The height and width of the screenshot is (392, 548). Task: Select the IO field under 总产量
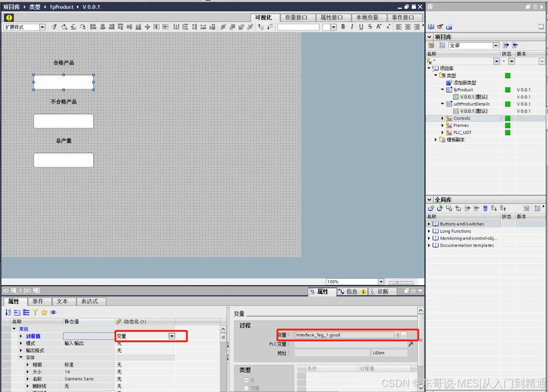63,160
